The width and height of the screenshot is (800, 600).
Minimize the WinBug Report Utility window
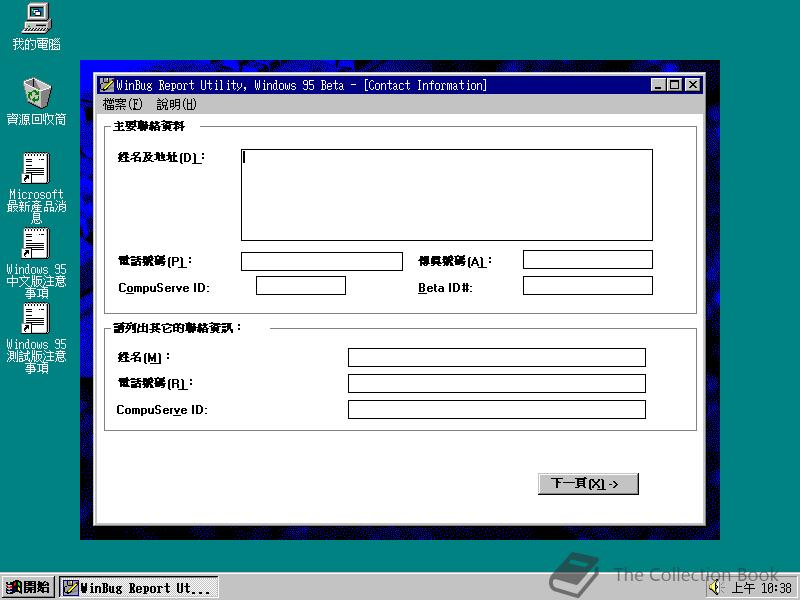point(658,85)
